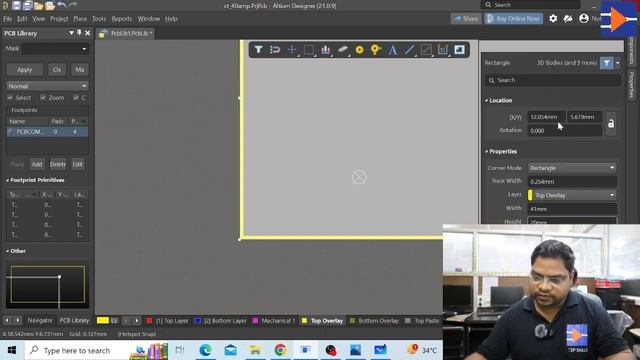This screenshot has width=640, height=360.
Task: Select the [2] Bottom Layer tab
Action: 221,321
